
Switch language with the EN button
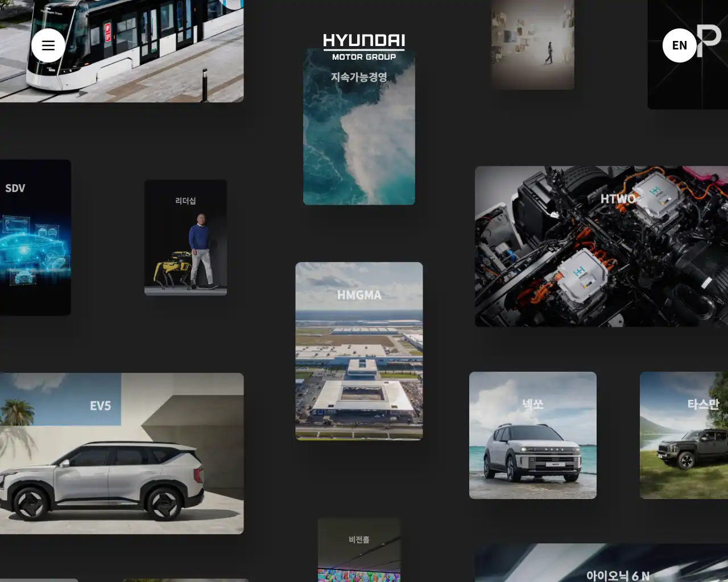pyautogui.click(x=679, y=45)
